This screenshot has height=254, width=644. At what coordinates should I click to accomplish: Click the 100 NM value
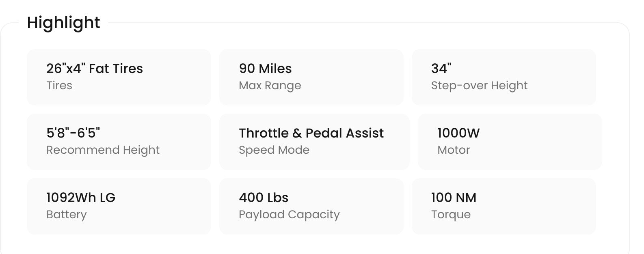coord(454,198)
